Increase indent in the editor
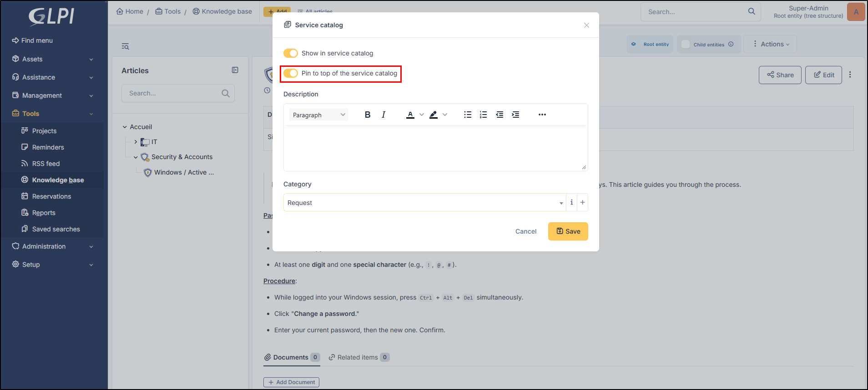Viewport: 868px width, 390px height. point(515,115)
